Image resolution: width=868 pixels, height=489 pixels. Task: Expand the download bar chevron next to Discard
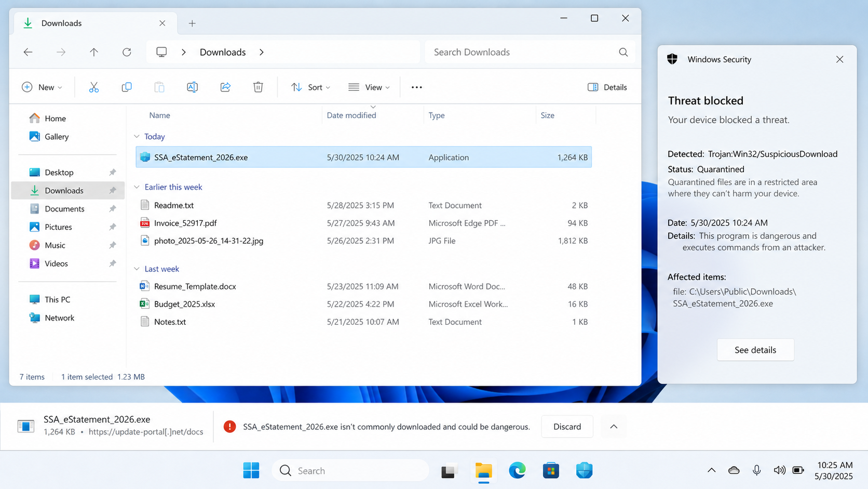(x=614, y=427)
